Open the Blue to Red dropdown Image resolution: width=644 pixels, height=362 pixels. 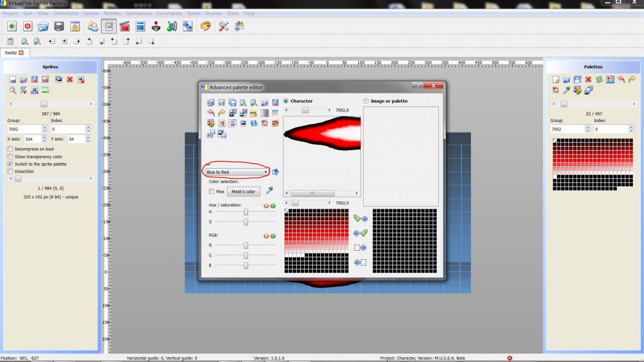pos(237,172)
